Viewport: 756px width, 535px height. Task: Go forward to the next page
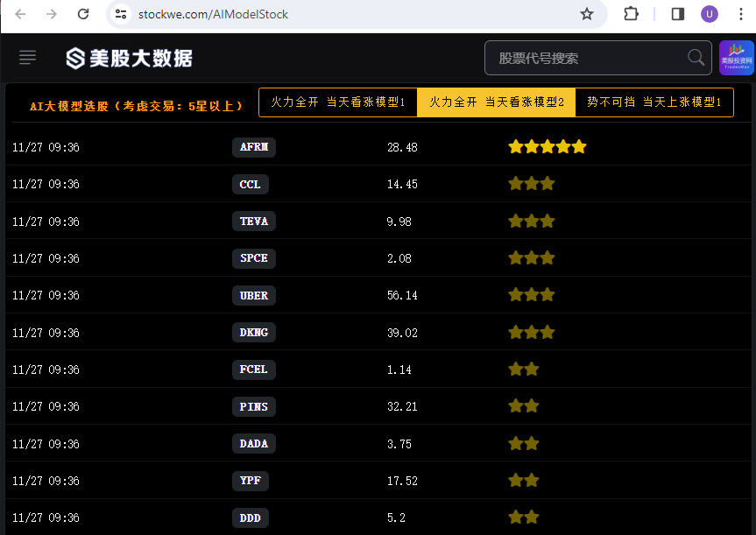click(x=52, y=14)
